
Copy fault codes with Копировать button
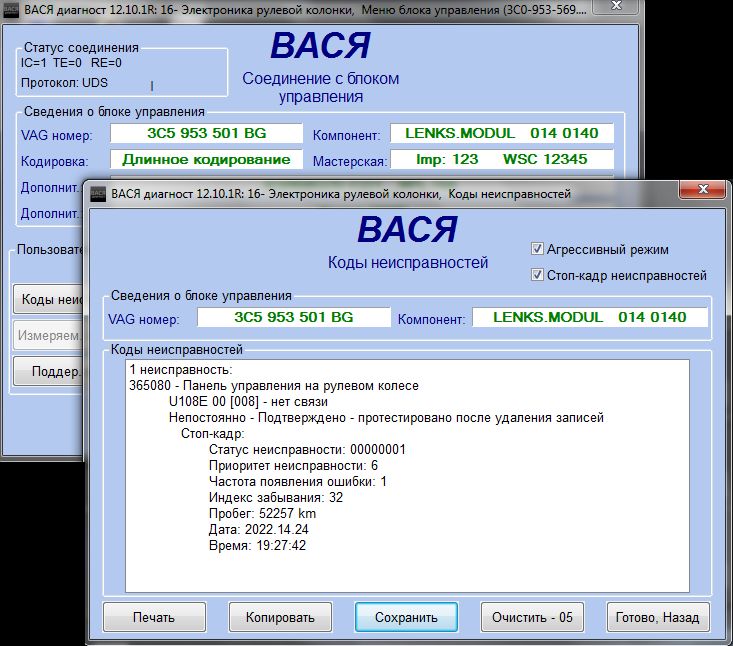click(x=280, y=617)
